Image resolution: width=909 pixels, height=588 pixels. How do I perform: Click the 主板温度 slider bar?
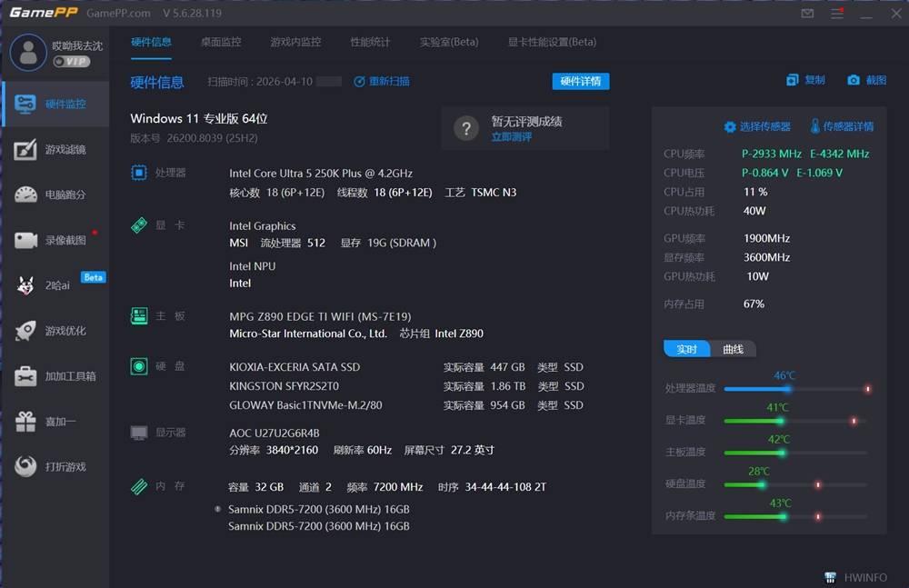pos(796,453)
